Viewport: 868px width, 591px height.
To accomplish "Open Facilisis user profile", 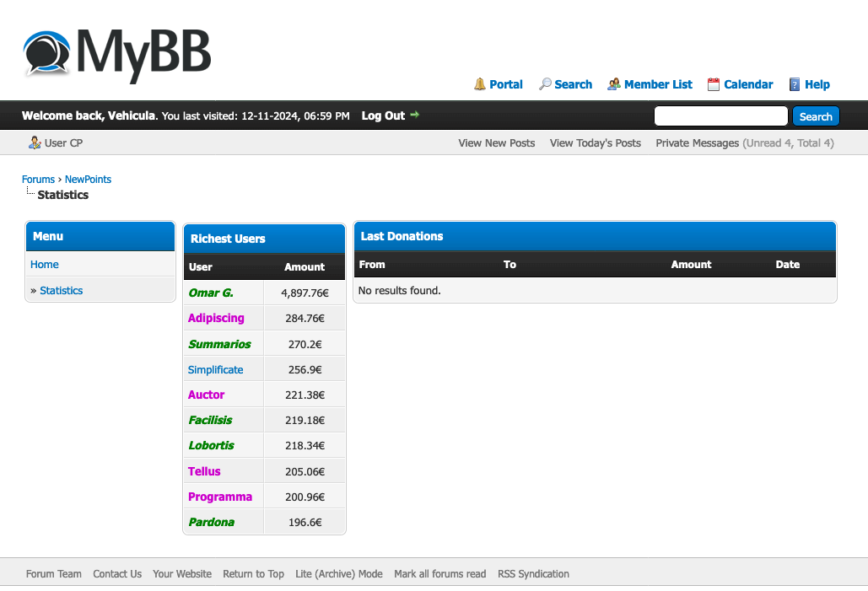I will tap(210, 420).
